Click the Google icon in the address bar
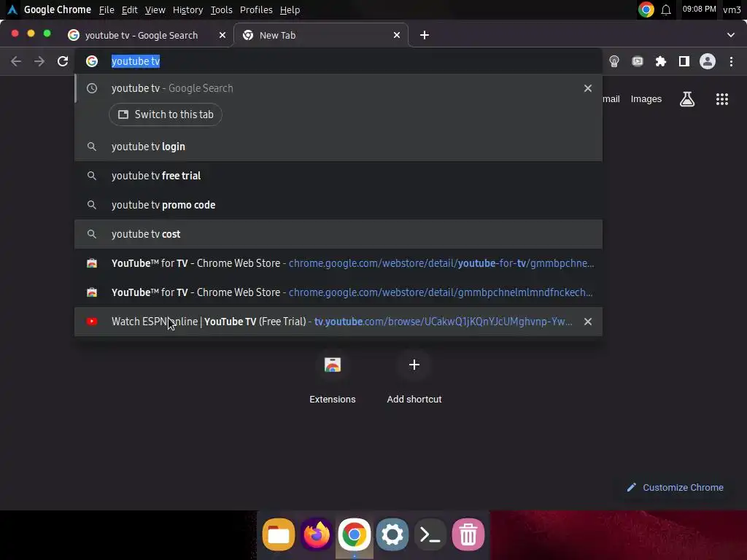747x560 pixels. point(92,61)
